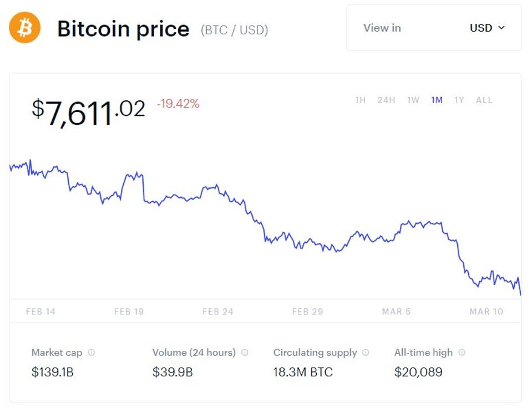Screen dimensions: 532x408
Task: Click the chevron arrow beside USD
Action: coord(501,28)
